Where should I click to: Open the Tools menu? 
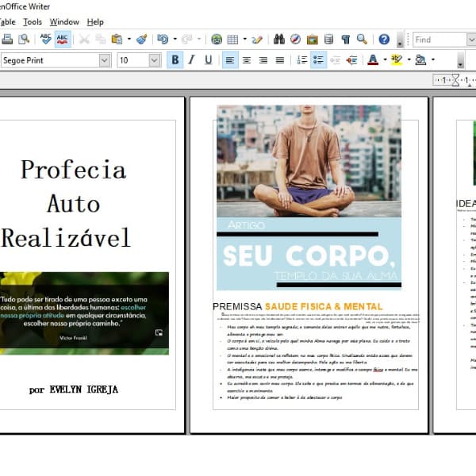point(33,22)
